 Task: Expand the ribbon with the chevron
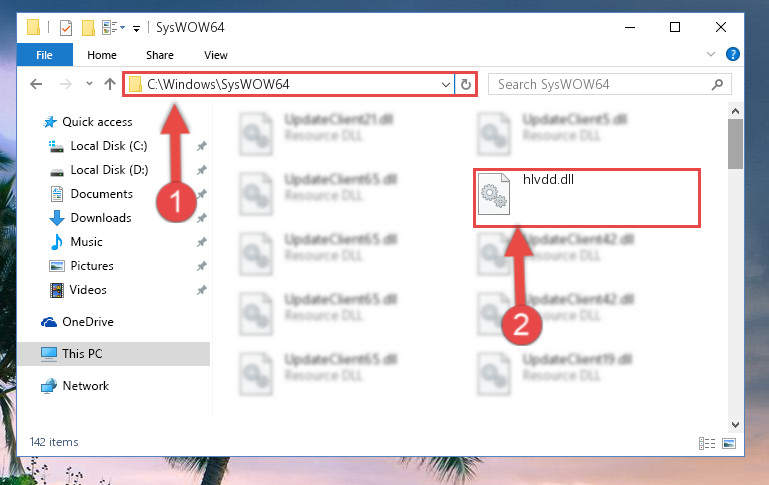[711, 54]
